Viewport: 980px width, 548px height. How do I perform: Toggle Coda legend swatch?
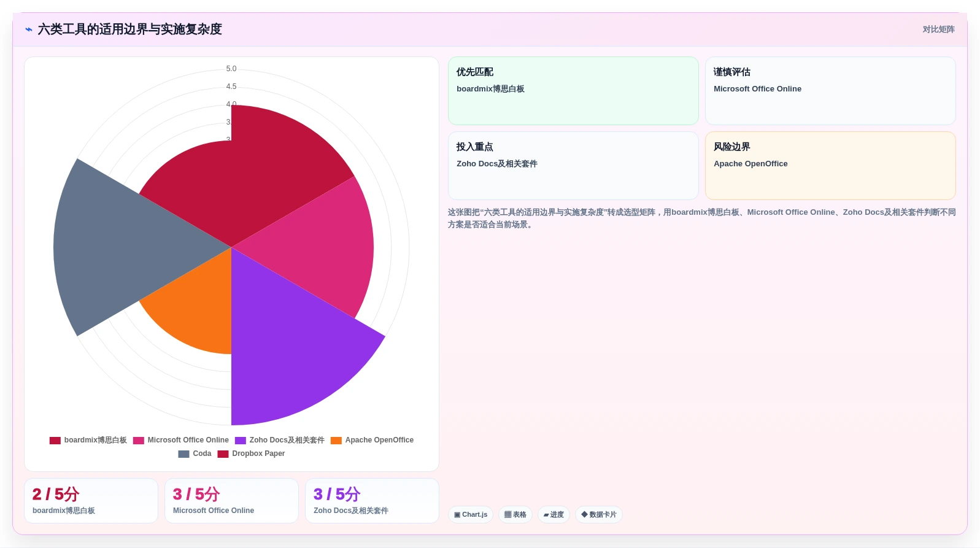[x=183, y=454]
